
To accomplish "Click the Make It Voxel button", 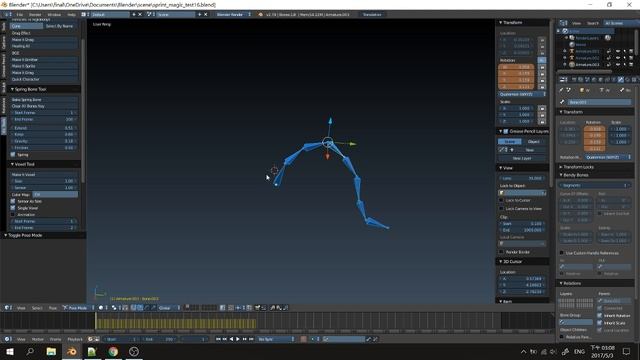I will 44,174.
